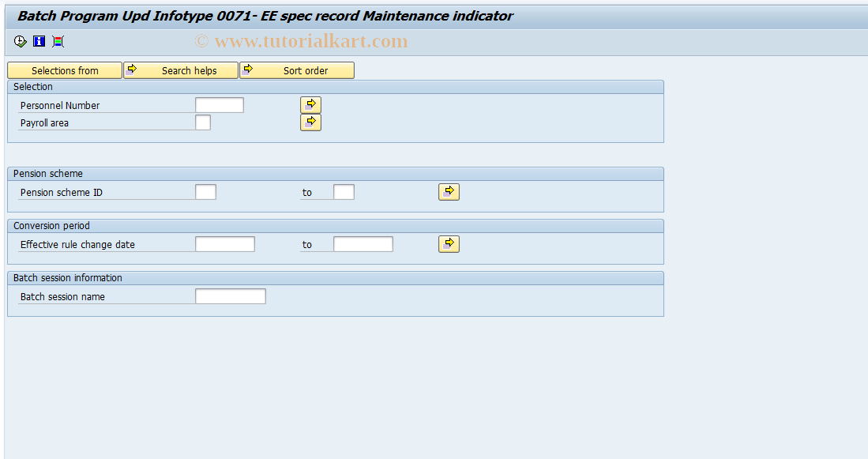Click the Effective rule change date from field
Screen dimensions: 868x459
(x=225, y=244)
